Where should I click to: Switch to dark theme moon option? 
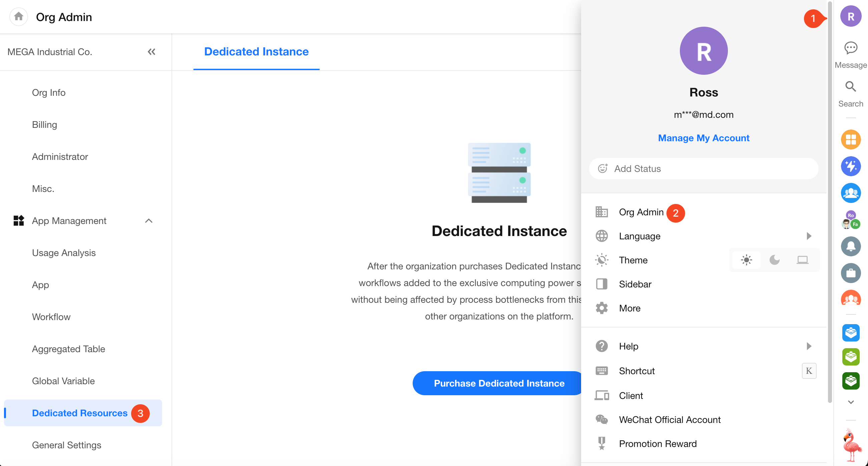tap(774, 260)
